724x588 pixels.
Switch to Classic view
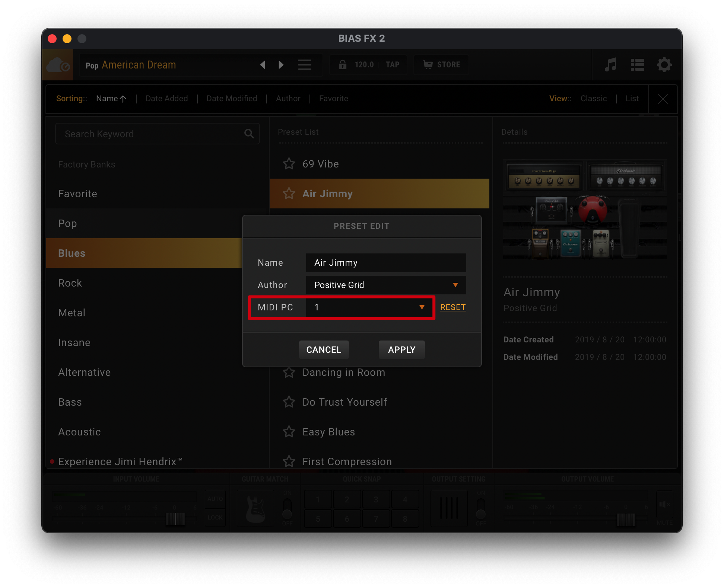click(593, 98)
